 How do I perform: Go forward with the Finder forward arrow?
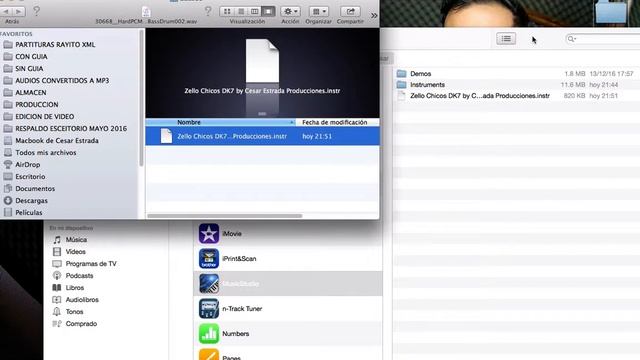pyautogui.click(x=19, y=12)
